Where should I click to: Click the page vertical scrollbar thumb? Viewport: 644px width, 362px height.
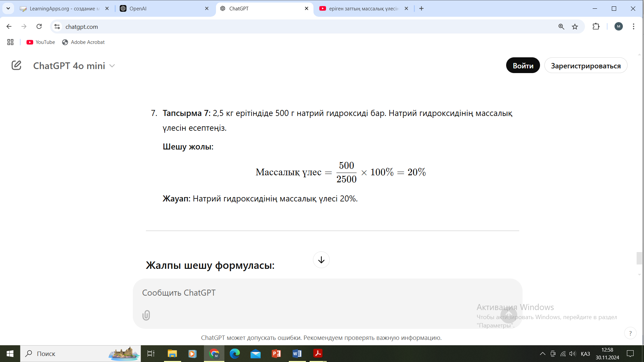[x=639, y=258]
